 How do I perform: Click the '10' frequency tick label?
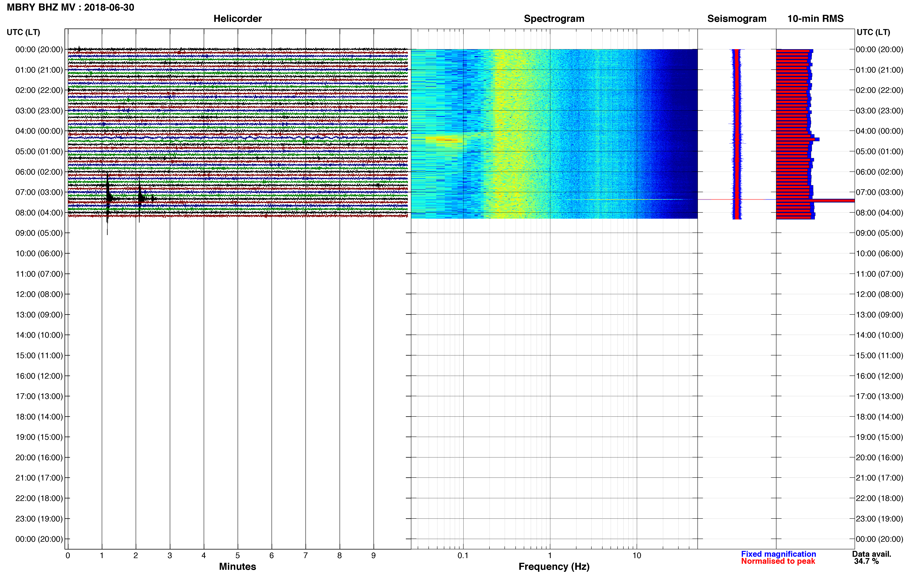(x=636, y=555)
